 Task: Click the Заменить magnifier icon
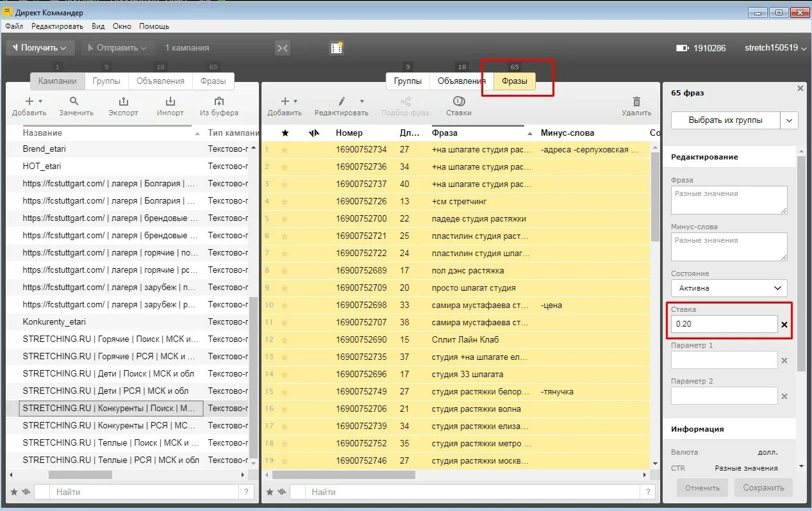coord(74,101)
